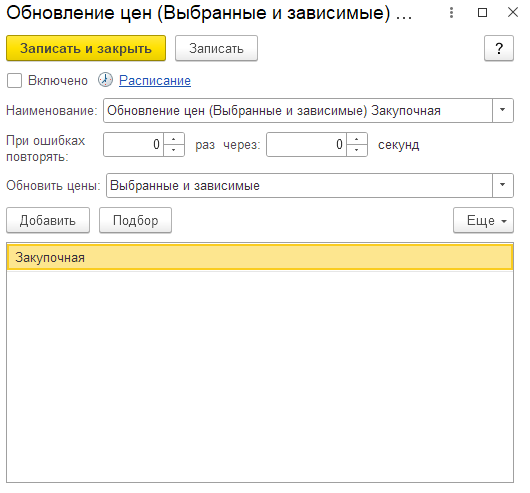530x493 pixels.
Task: Close the price update dialog
Action: click(x=513, y=13)
